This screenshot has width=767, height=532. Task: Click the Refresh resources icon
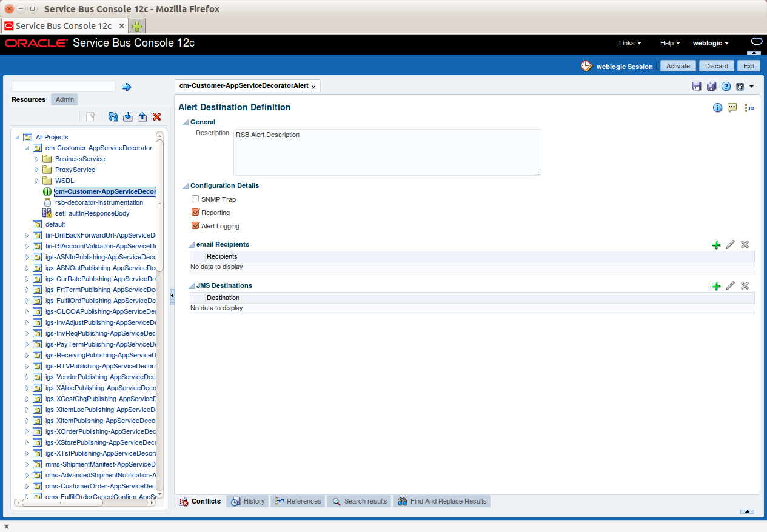(113, 117)
